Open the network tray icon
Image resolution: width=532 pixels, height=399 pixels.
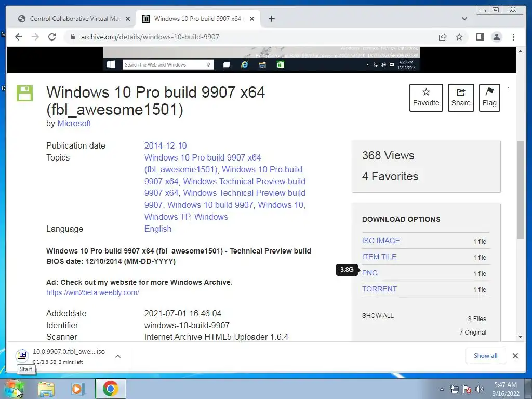[454, 389]
